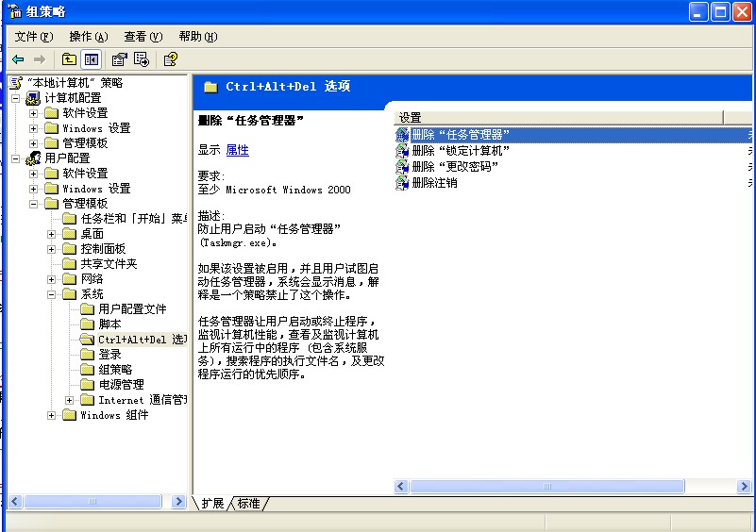
Task: Select 删除"更改密码" setting
Action: [x=455, y=167]
